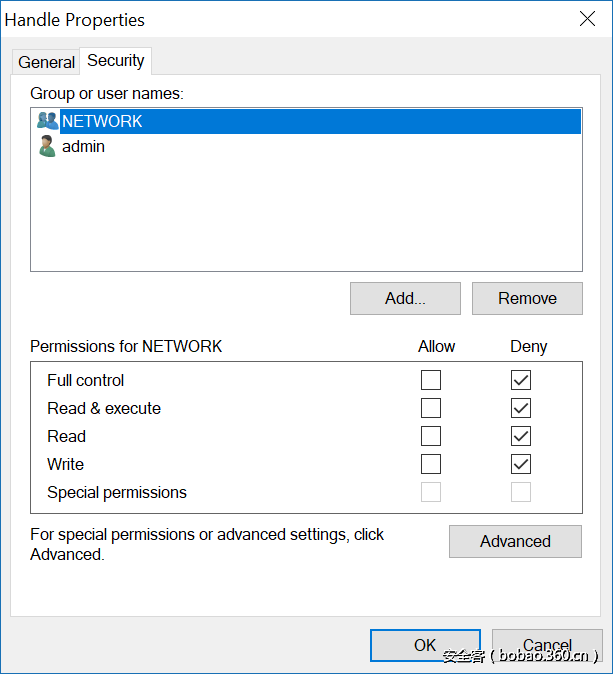Select the NETWORK group entry

pos(103,121)
